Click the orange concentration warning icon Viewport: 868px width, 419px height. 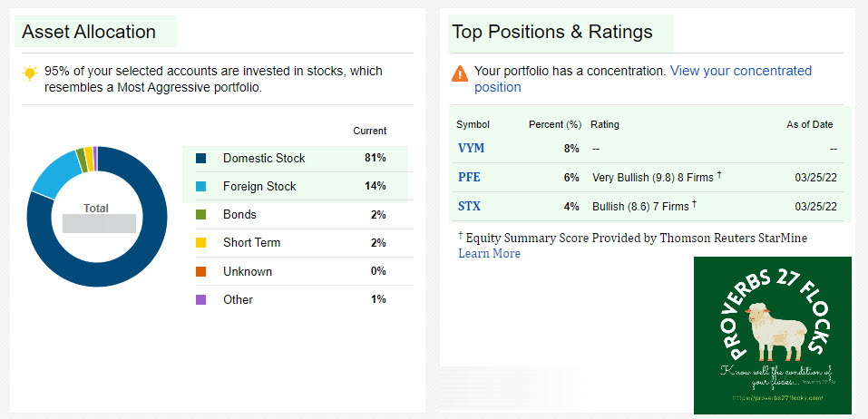click(x=460, y=72)
